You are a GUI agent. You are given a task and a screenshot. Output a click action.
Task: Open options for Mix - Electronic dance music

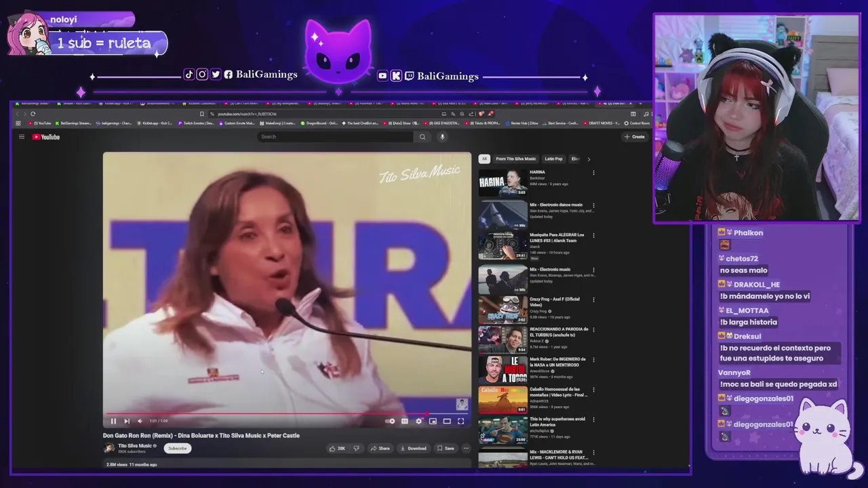tap(593, 205)
